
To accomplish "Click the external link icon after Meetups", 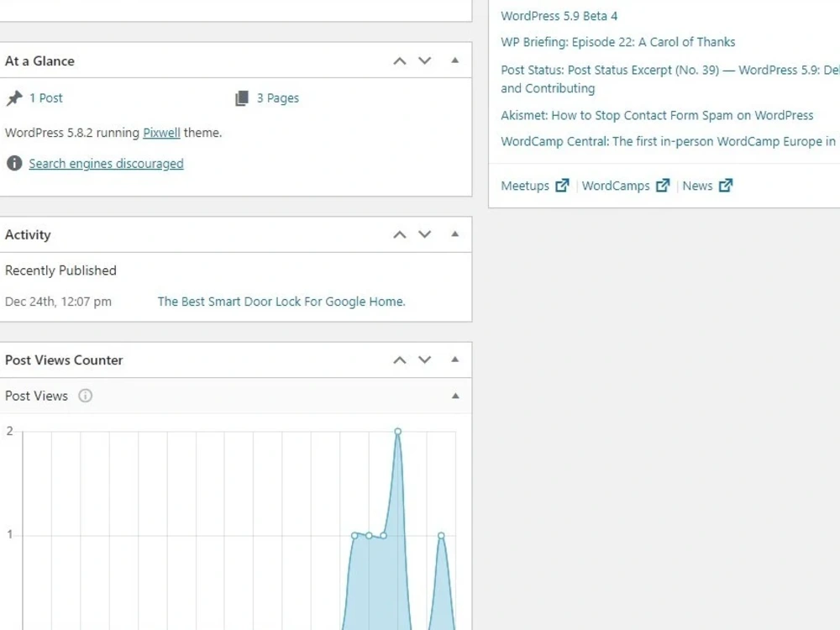I will (x=562, y=186).
